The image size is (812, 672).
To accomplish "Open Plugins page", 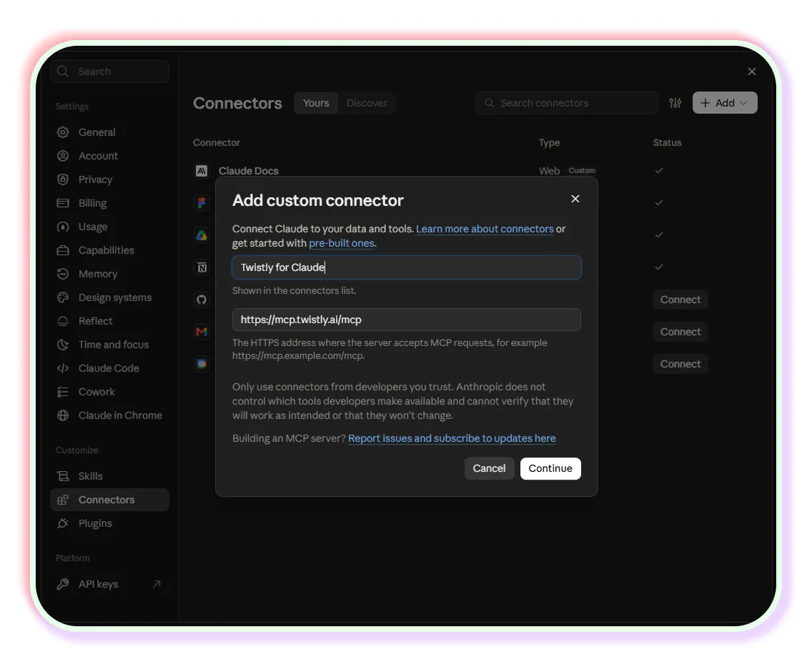I will click(x=109, y=523).
